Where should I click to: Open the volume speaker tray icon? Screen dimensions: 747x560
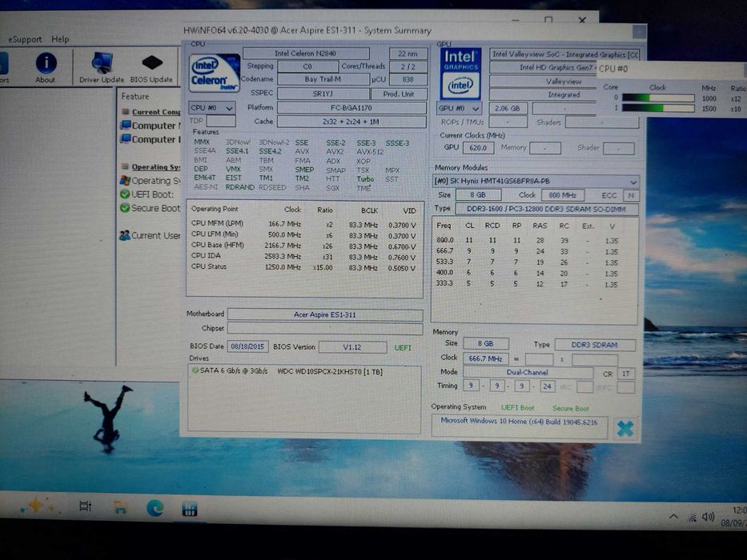(708, 517)
